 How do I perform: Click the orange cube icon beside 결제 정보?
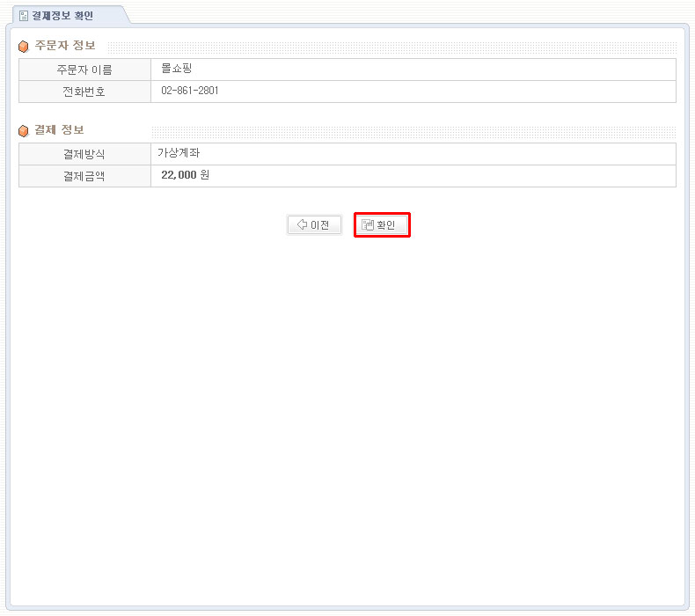[x=24, y=130]
